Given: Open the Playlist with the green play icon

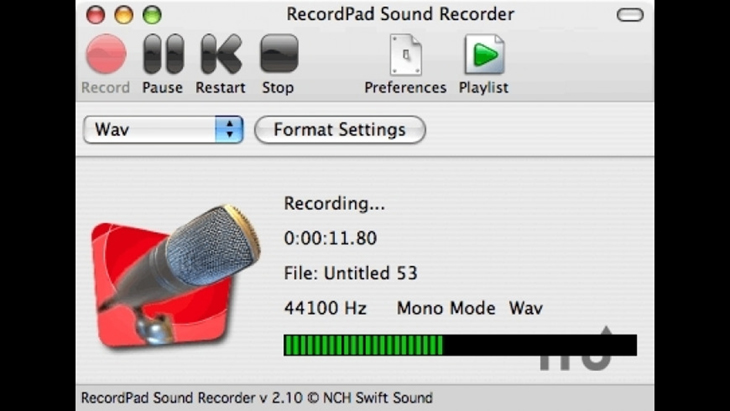Looking at the screenshot, I should click(x=484, y=55).
